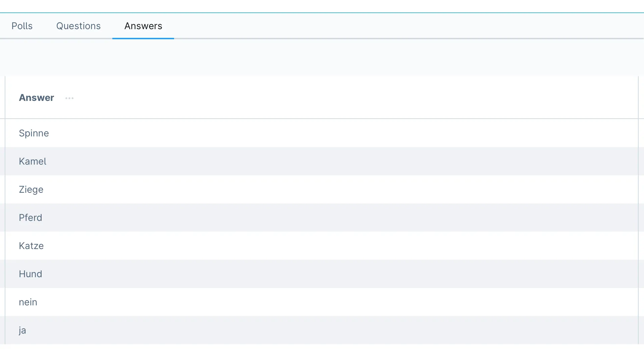This screenshot has width=644, height=362.
Task: Switch to the Questions tab
Action: [78, 26]
